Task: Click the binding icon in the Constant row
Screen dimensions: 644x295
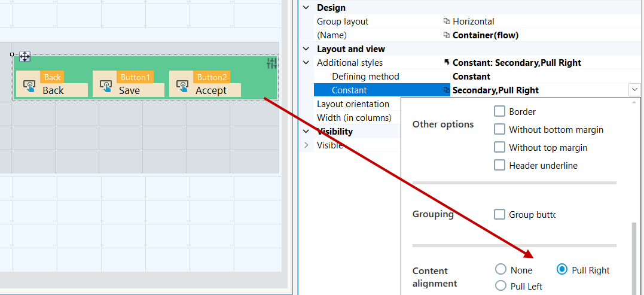Action: point(447,90)
